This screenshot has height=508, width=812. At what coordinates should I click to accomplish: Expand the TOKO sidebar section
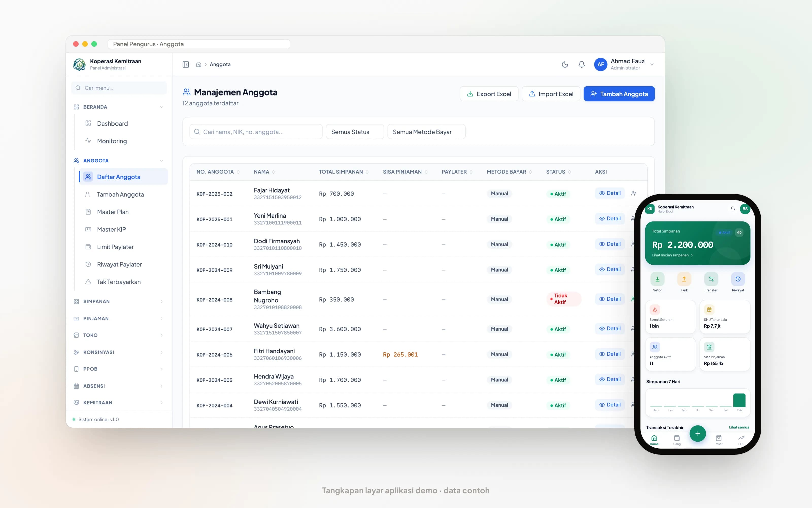tap(119, 335)
